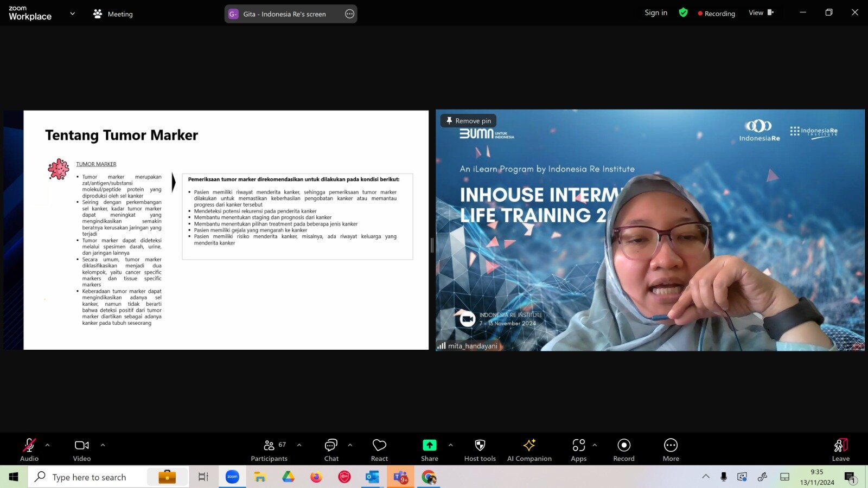
Task: Expand apps options arrow next to Apps
Action: click(595, 445)
